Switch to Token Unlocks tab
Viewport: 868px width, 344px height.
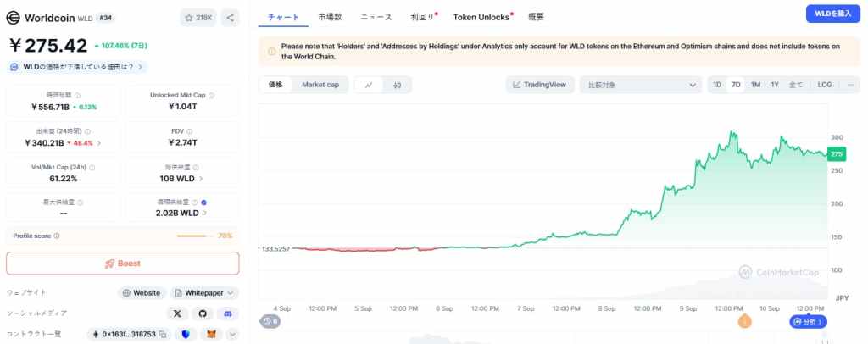(x=481, y=17)
